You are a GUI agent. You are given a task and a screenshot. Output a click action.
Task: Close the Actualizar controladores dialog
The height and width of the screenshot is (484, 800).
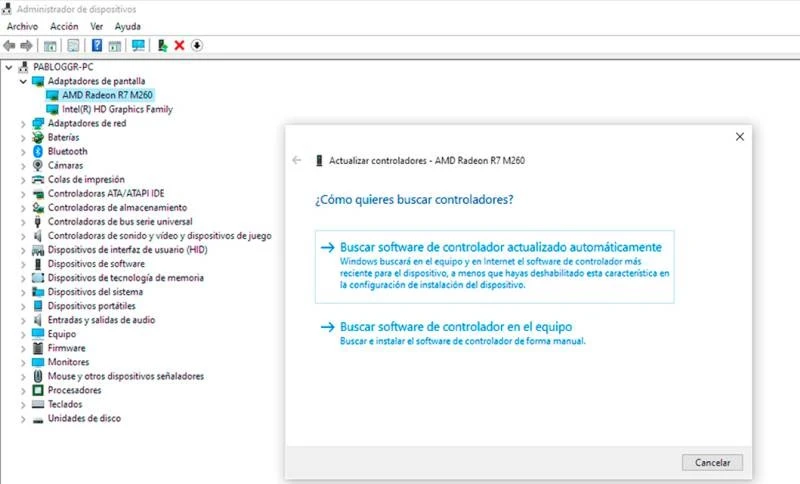(740, 137)
